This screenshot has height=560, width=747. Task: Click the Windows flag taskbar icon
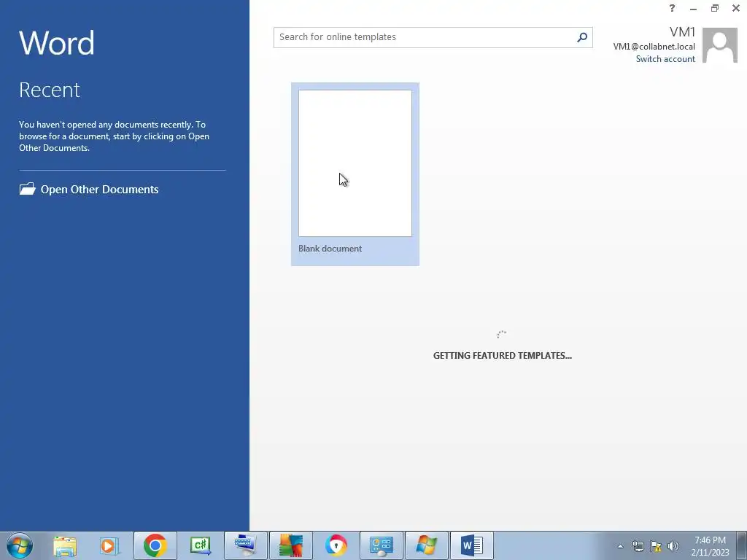[426, 545]
